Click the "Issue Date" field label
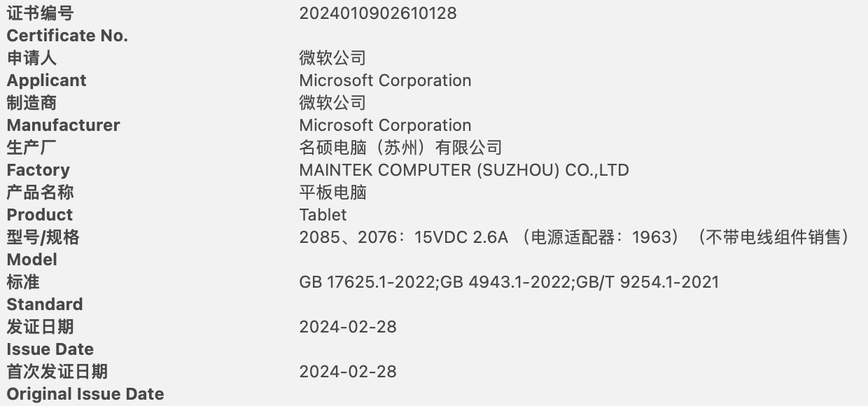The height and width of the screenshot is (406, 868). pos(50,349)
